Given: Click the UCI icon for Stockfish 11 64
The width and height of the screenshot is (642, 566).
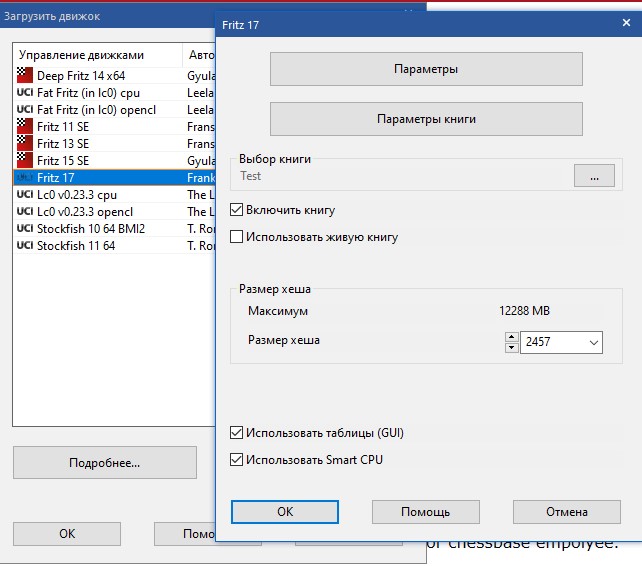Looking at the screenshot, I should pos(25,245).
